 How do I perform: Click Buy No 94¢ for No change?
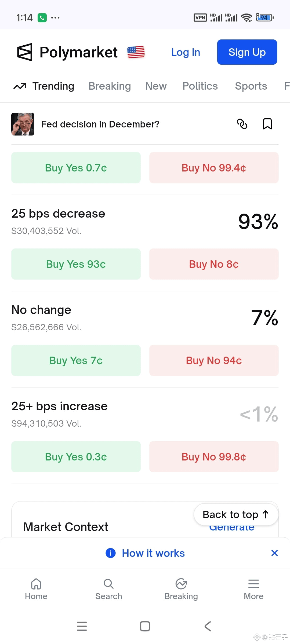214,360
